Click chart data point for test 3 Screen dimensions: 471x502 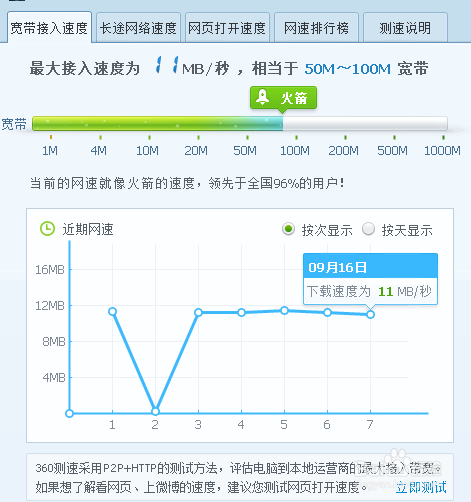click(x=198, y=312)
